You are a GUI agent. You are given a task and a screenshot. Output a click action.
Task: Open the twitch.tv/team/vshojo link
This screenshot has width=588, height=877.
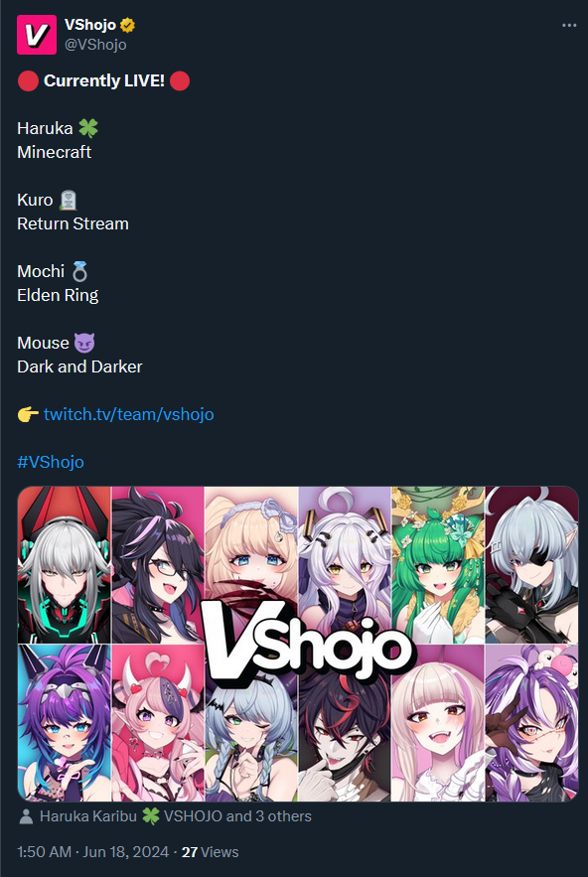[x=129, y=414]
